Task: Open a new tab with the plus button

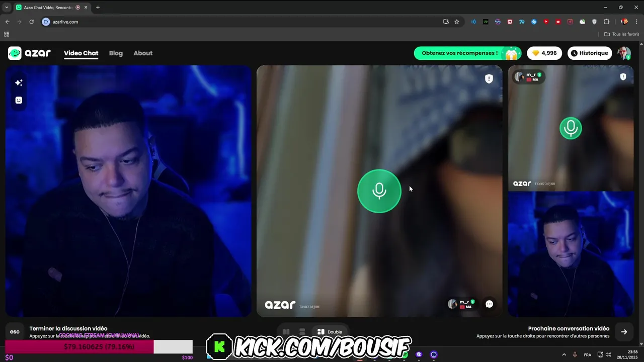Action: [98, 8]
